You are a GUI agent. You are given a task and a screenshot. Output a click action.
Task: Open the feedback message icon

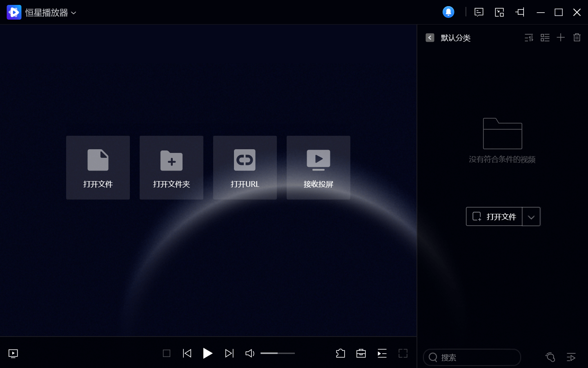click(479, 12)
